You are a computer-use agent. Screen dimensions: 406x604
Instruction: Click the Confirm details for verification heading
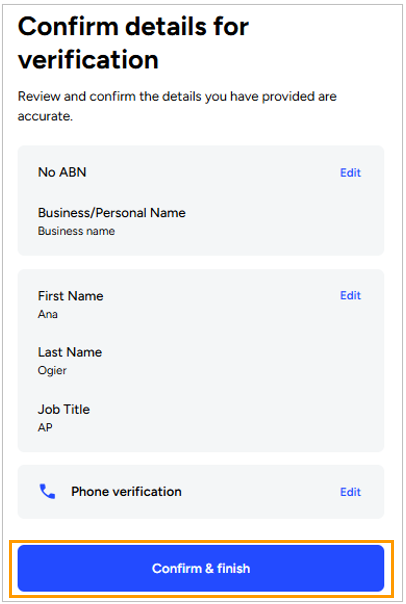point(133,43)
